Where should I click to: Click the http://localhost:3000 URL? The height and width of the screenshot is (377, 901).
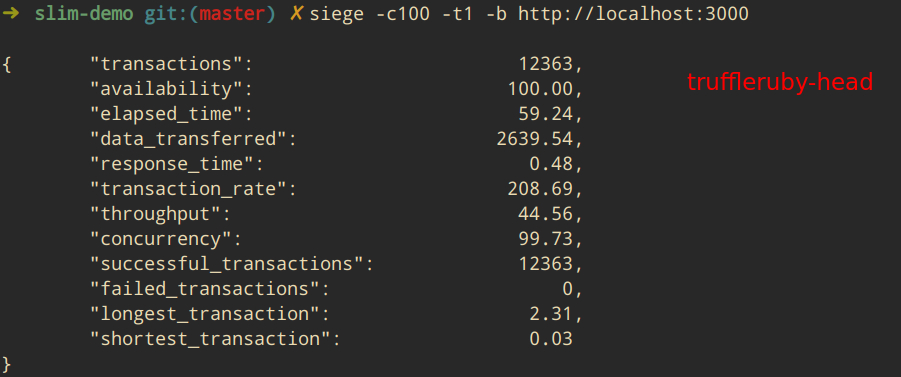click(x=633, y=14)
